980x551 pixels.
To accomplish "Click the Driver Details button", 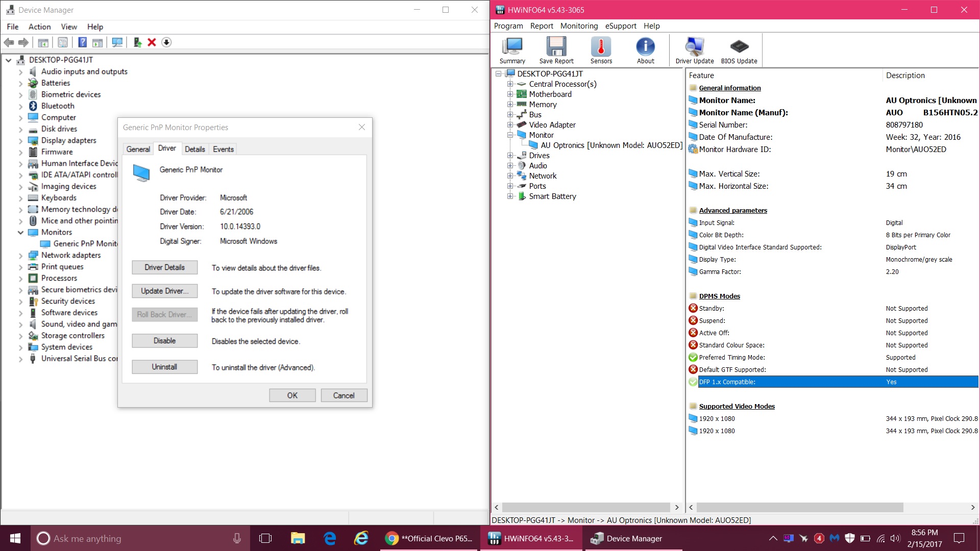I will [164, 267].
